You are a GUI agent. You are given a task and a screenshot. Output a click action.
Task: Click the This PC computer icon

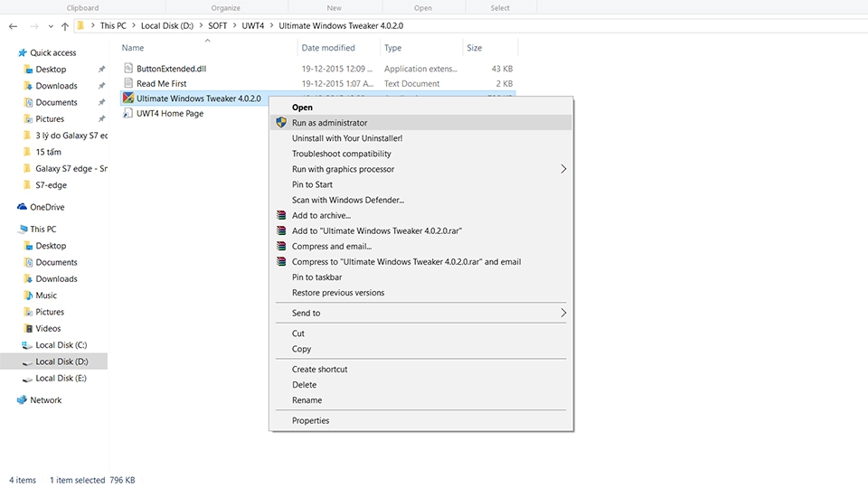pos(22,229)
